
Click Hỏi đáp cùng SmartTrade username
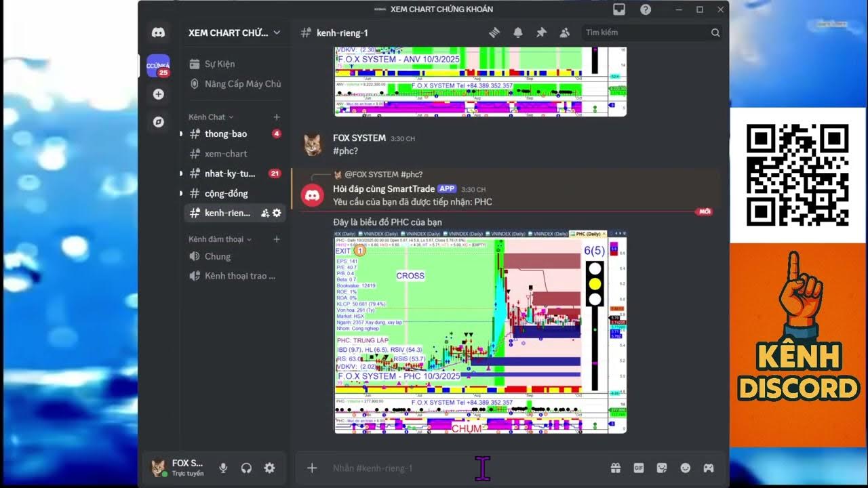pos(384,189)
